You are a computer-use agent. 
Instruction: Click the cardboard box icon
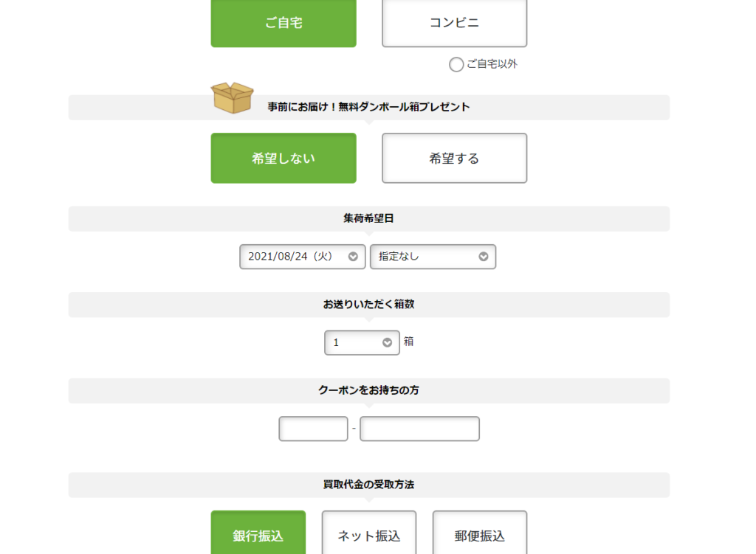(232, 97)
